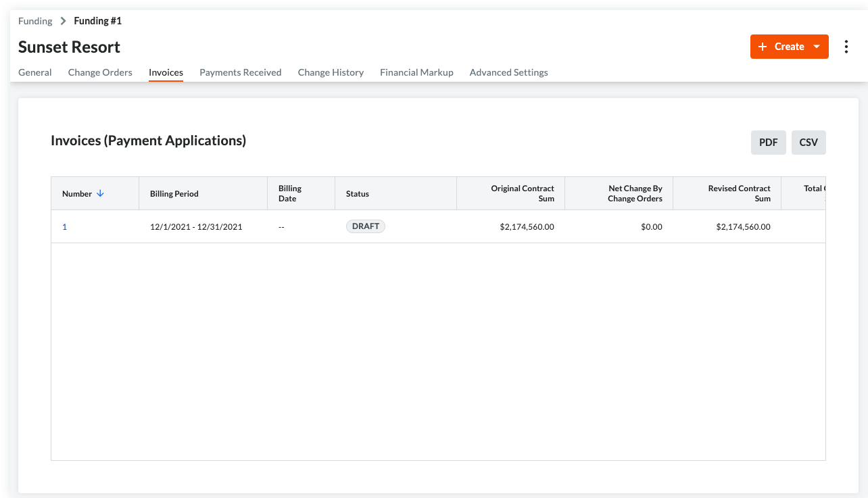868x498 pixels.
Task: Export invoices as CSV
Action: point(809,142)
